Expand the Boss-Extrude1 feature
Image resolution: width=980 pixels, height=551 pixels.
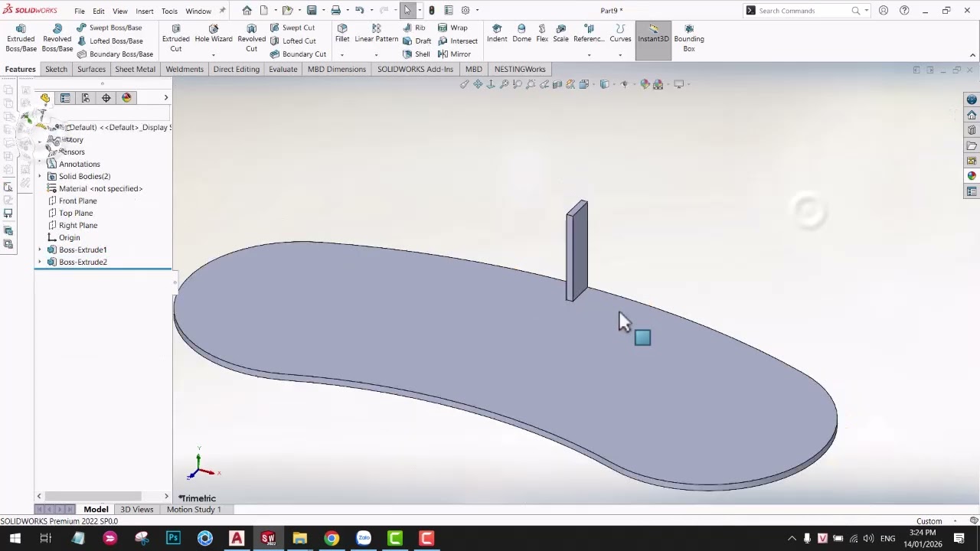pos(40,250)
